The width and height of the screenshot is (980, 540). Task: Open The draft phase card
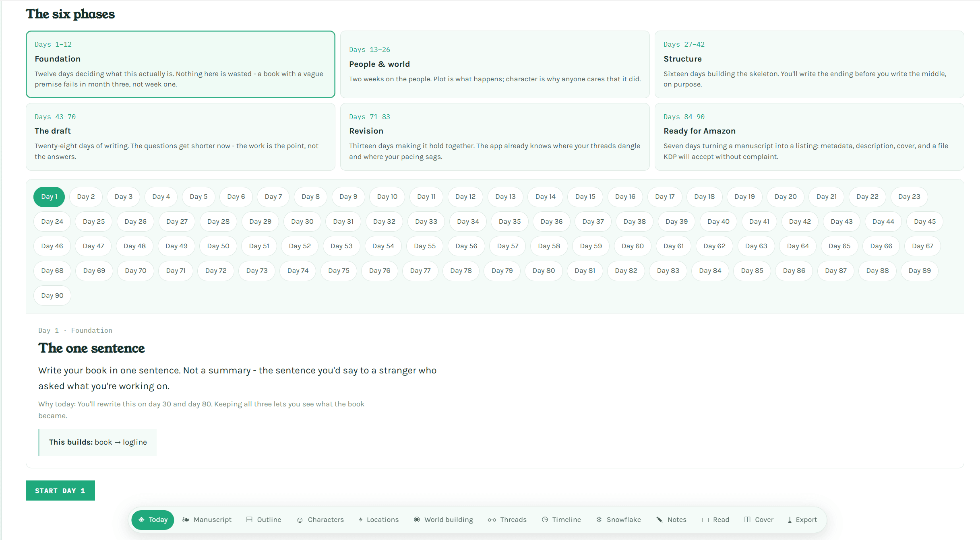coord(180,137)
